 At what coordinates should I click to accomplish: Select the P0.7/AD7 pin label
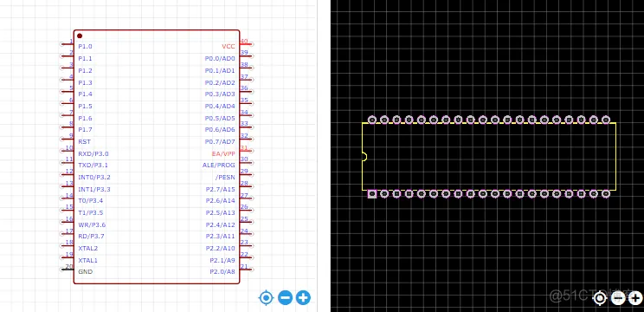pyautogui.click(x=220, y=142)
